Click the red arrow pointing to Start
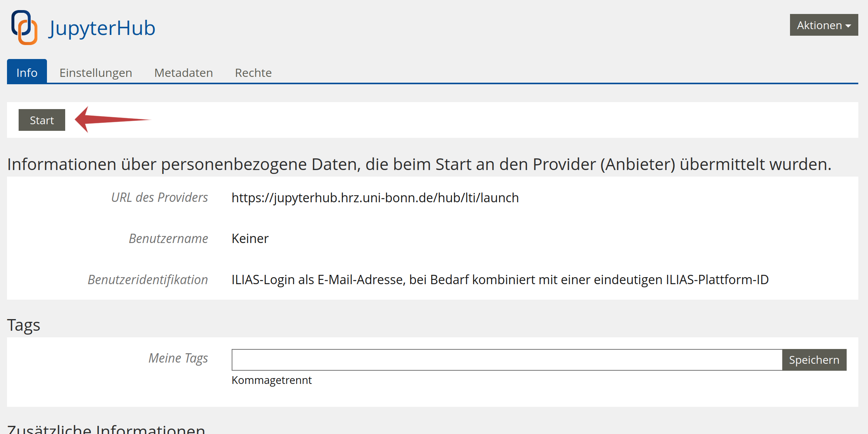This screenshot has height=434, width=868. pyautogui.click(x=112, y=120)
